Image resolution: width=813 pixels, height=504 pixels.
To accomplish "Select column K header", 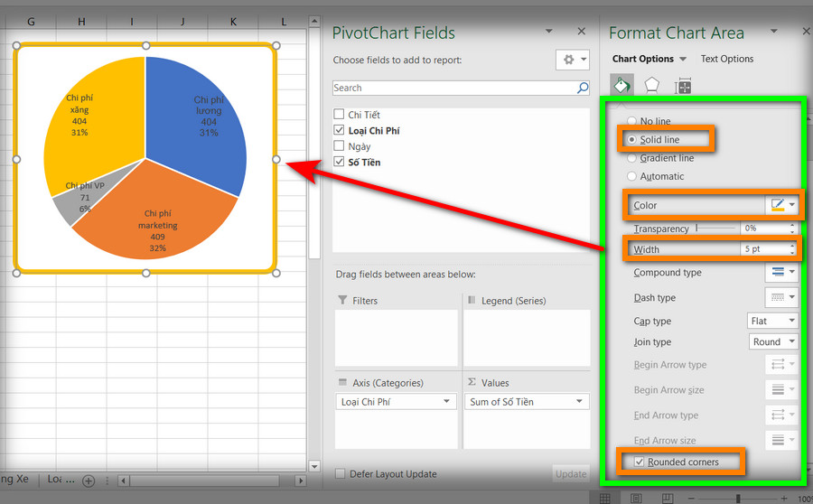I will (233, 22).
